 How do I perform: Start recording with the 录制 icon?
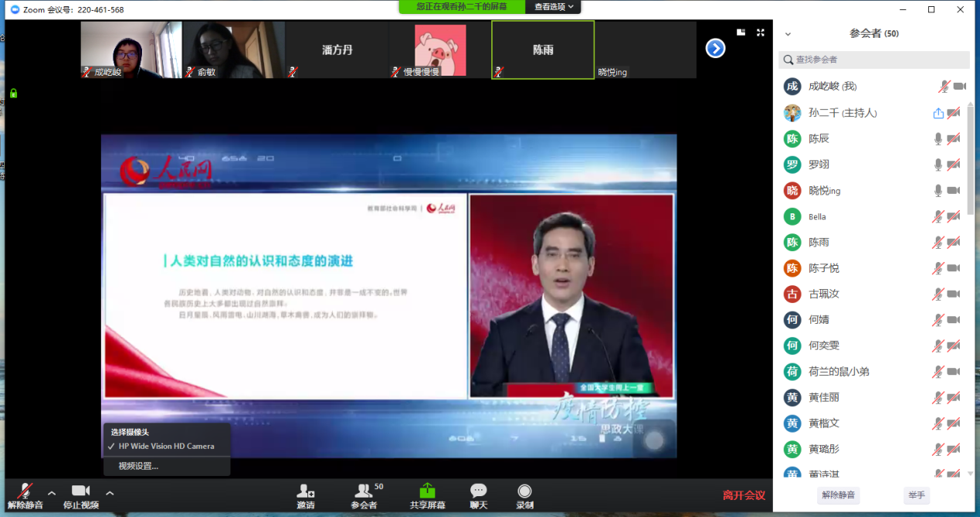pos(524,491)
